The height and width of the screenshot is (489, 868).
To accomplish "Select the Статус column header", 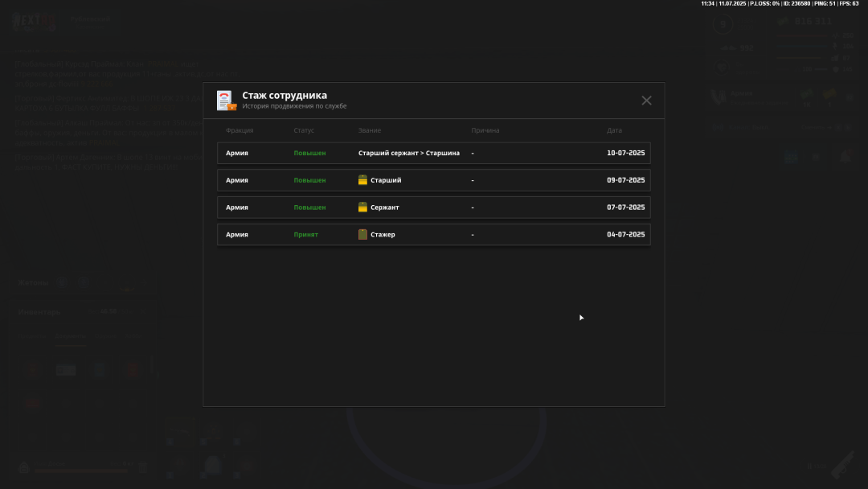I will [303, 130].
